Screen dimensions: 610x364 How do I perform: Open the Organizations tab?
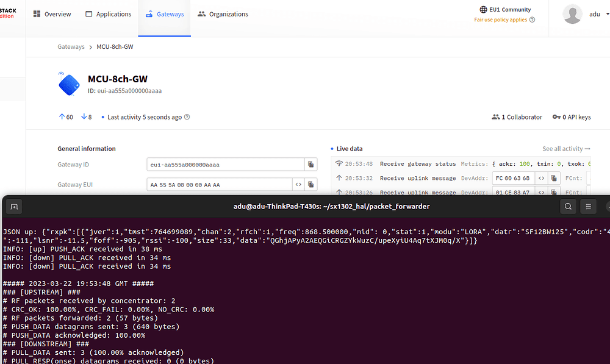223,14
